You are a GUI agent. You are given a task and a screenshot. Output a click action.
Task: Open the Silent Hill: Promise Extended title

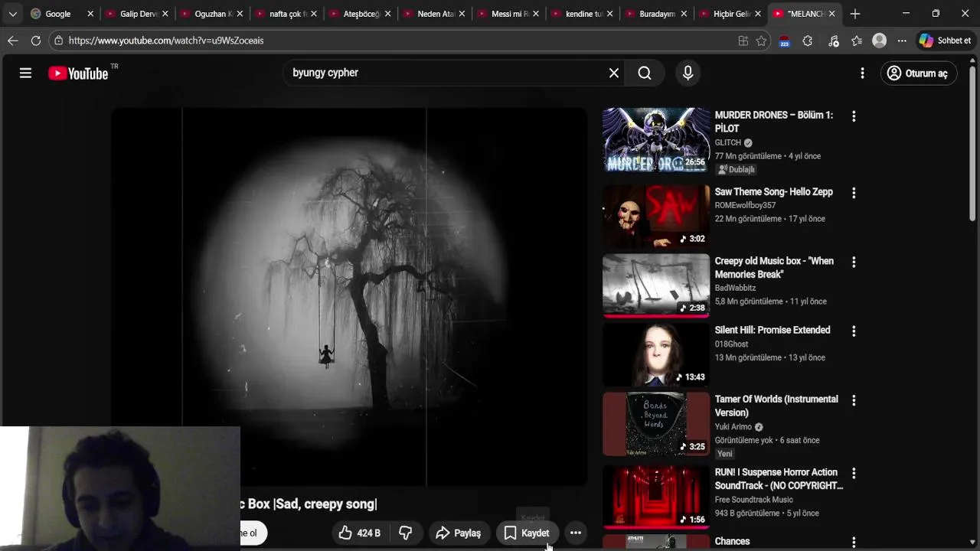click(773, 330)
